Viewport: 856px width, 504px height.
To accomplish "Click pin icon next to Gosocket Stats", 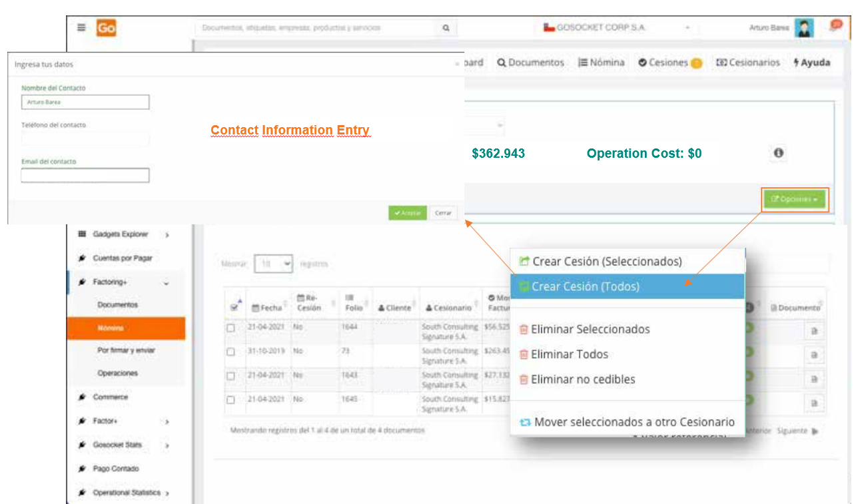I will (82, 445).
